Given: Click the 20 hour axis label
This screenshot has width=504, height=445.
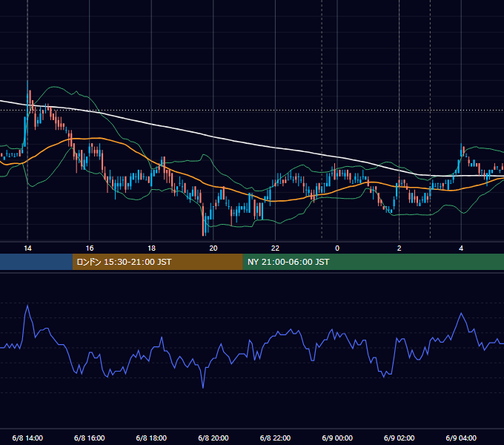Looking at the screenshot, I should pos(213,248).
